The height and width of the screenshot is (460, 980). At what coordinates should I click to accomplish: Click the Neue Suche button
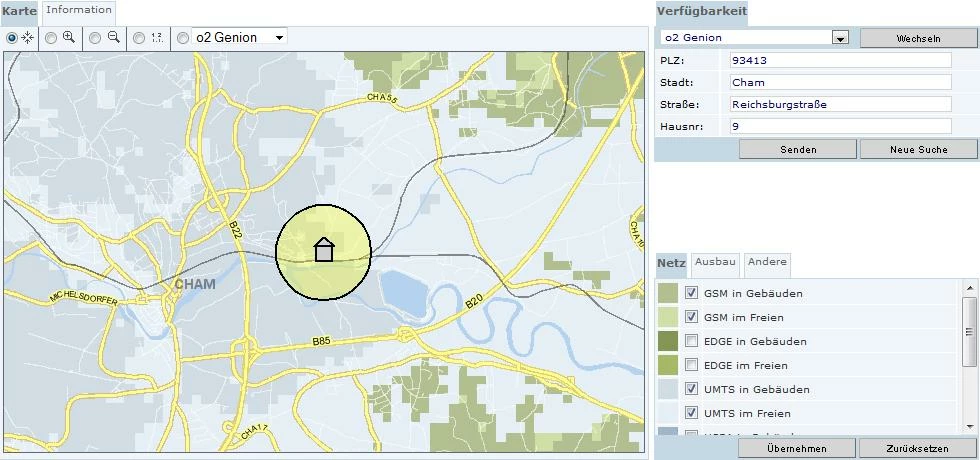[919, 150]
